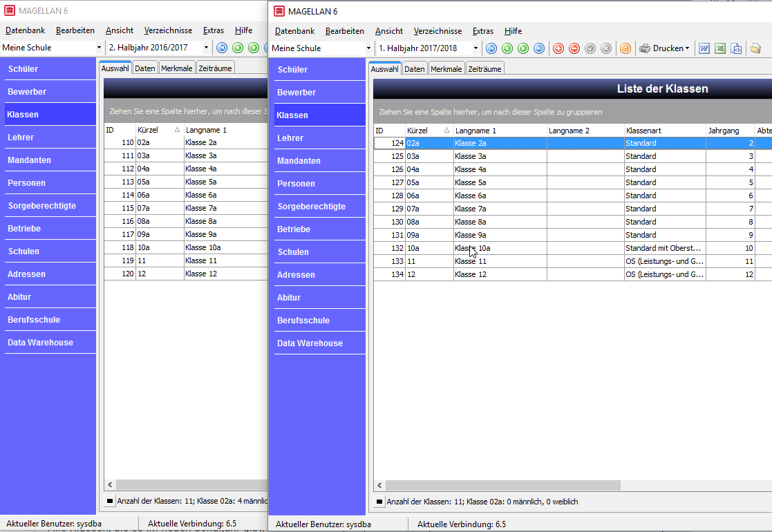Open Drucken dropdown arrow
The width and height of the screenshot is (772, 532).
point(687,48)
